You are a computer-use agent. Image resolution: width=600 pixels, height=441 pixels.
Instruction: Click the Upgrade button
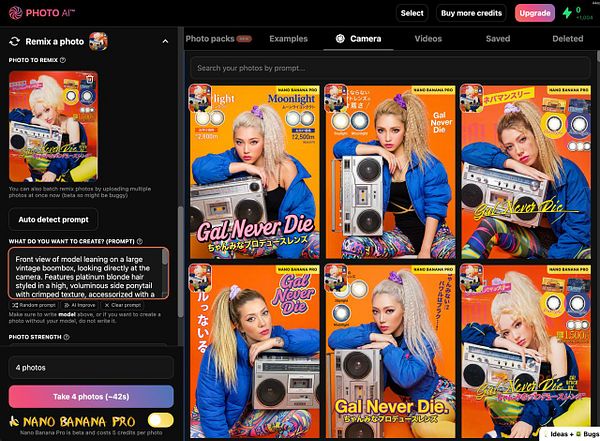pos(535,13)
